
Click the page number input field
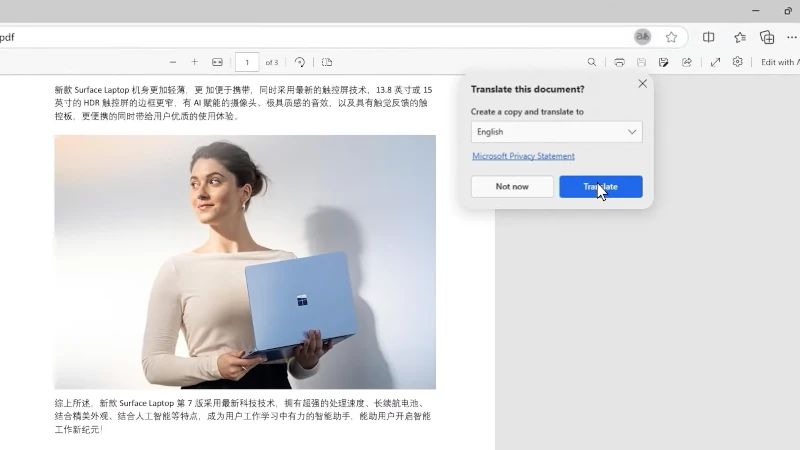tap(247, 62)
